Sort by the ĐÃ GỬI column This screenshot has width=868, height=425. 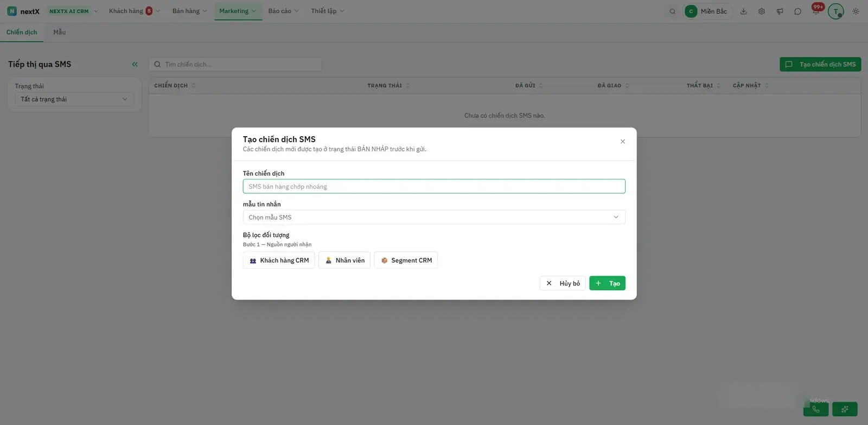[529, 86]
